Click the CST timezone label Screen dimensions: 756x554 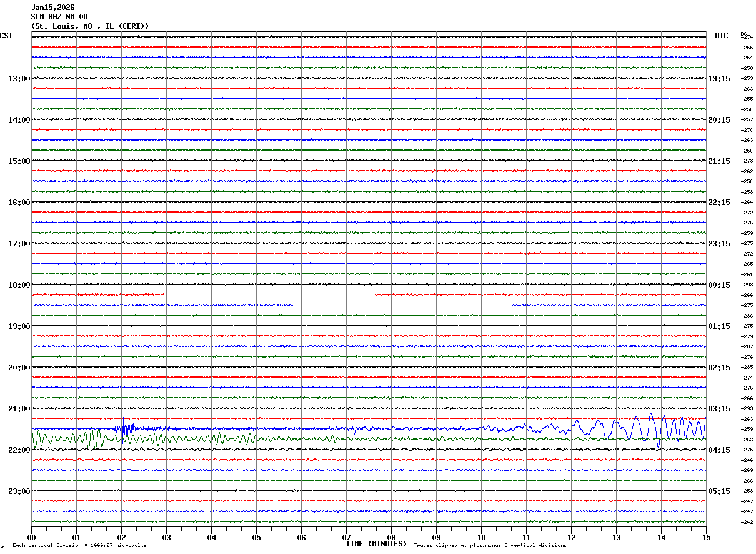click(x=6, y=36)
